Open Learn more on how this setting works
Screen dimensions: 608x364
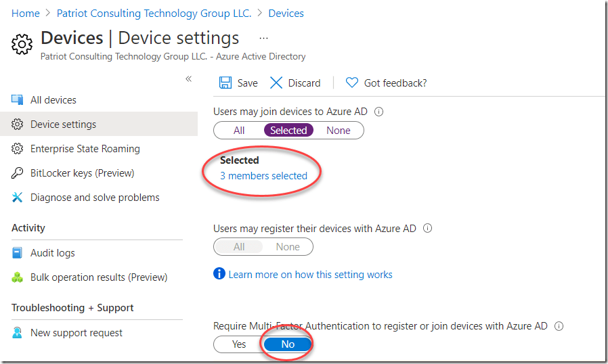[310, 275]
